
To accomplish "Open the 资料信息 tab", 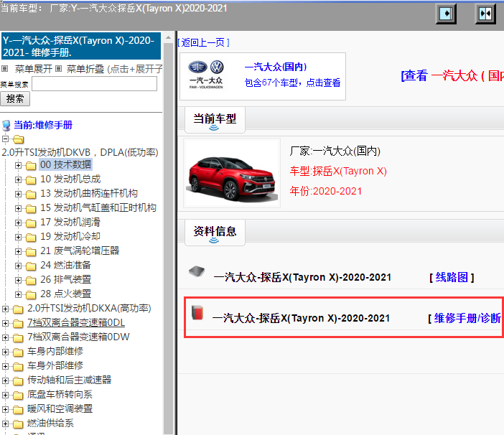I will pos(215,233).
